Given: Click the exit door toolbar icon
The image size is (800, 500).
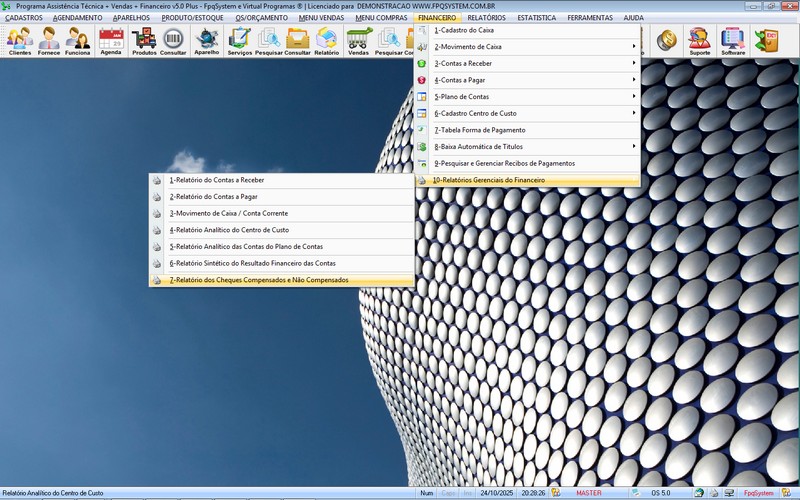Looking at the screenshot, I should 766,40.
